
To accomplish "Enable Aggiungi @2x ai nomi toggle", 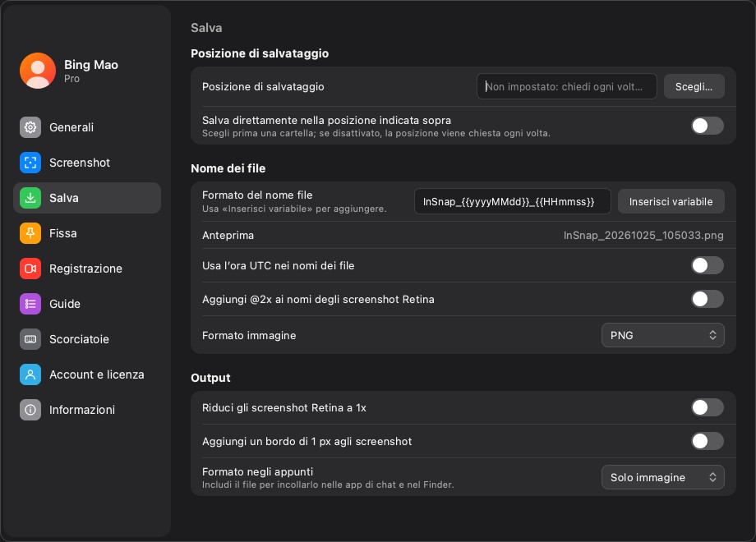I will (708, 299).
